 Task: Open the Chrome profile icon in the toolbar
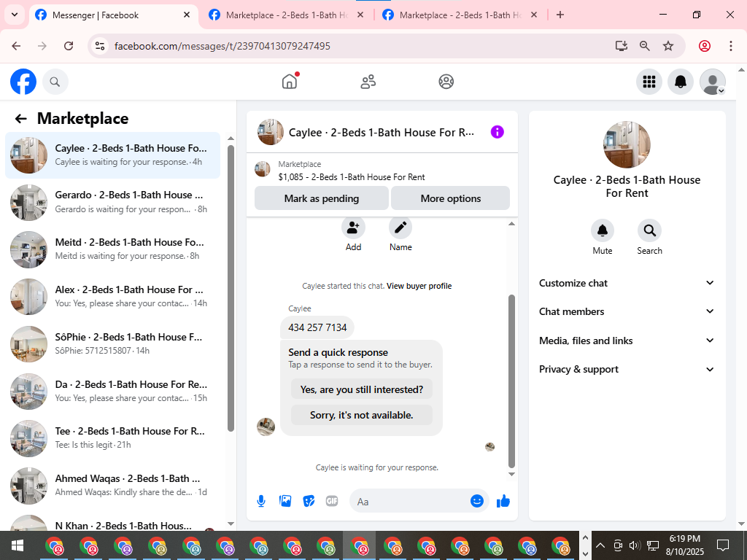pyautogui.click(x=705, y=46)
